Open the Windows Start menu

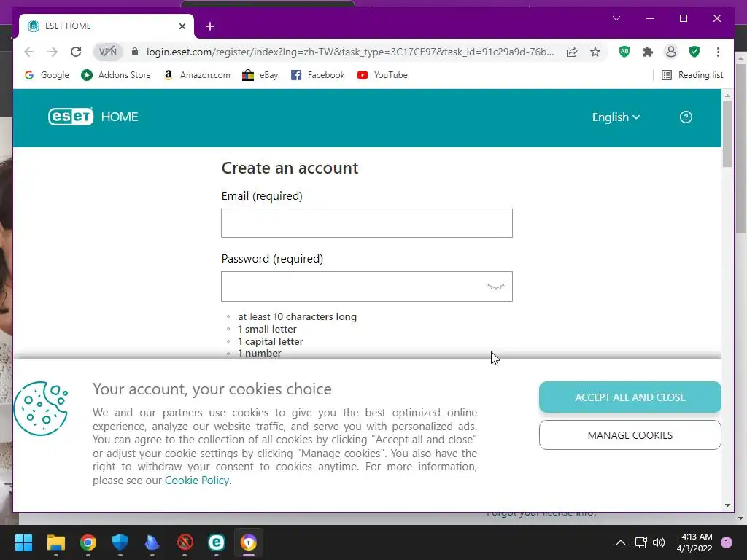[x=23, y=542]
